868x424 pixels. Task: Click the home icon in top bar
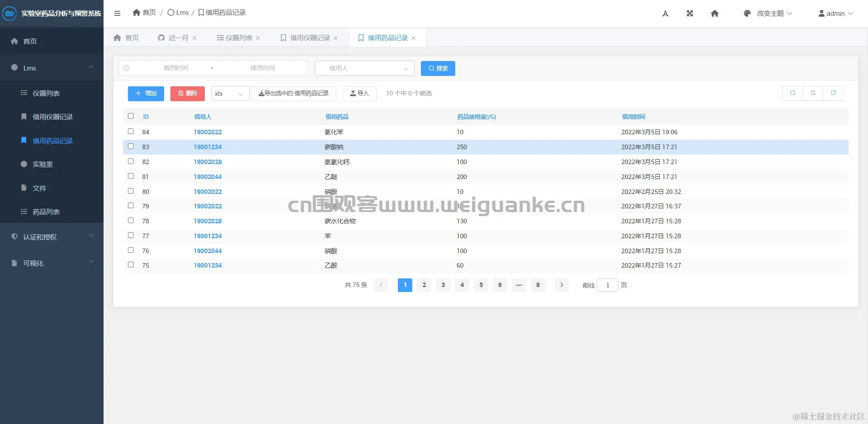click(715, 14)
